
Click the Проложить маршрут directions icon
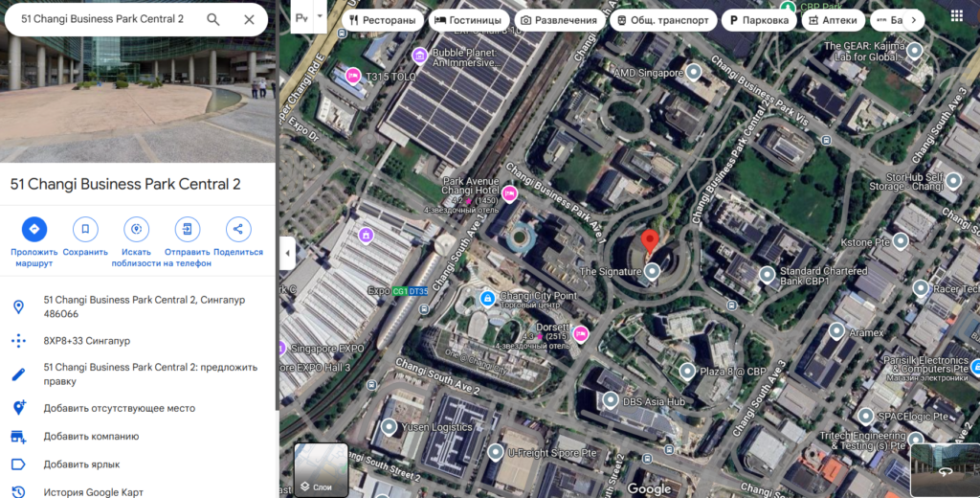[34, 229]
